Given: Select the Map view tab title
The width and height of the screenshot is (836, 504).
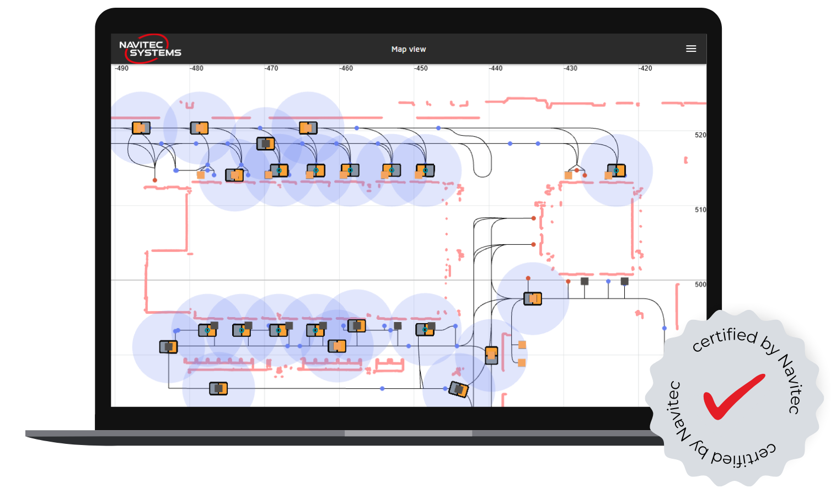Looking at the screenshot, I should (408, 49).
